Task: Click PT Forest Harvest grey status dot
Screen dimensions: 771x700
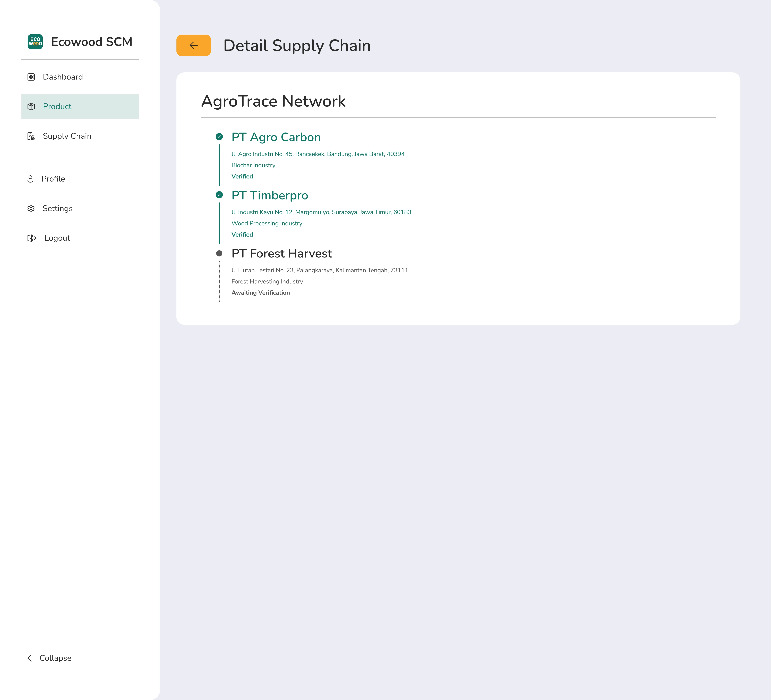Action: 219,253
